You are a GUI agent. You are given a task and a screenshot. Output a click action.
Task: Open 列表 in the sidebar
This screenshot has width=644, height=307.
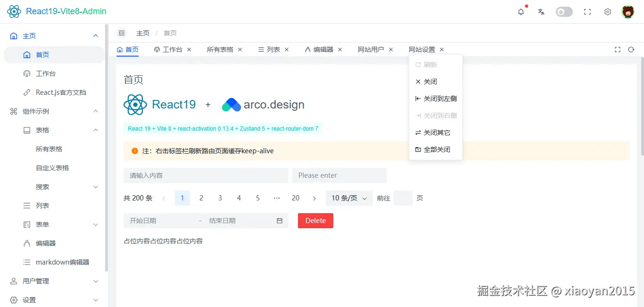click(x=54, y=206)
